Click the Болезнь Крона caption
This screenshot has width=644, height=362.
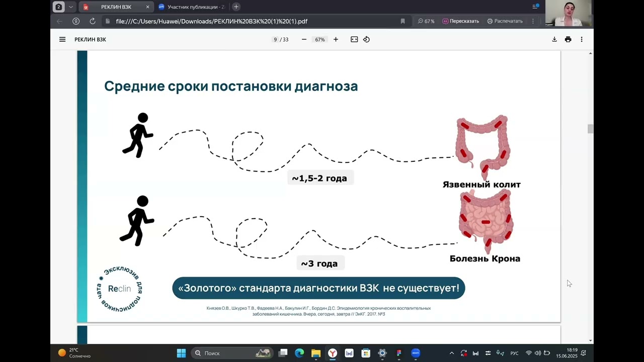[x=485, y=258]
